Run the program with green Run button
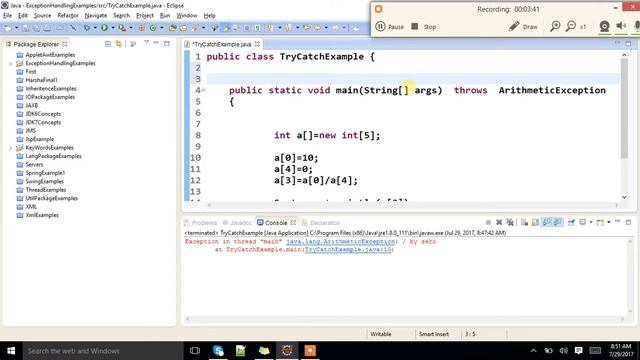 [x=104, y=28]
